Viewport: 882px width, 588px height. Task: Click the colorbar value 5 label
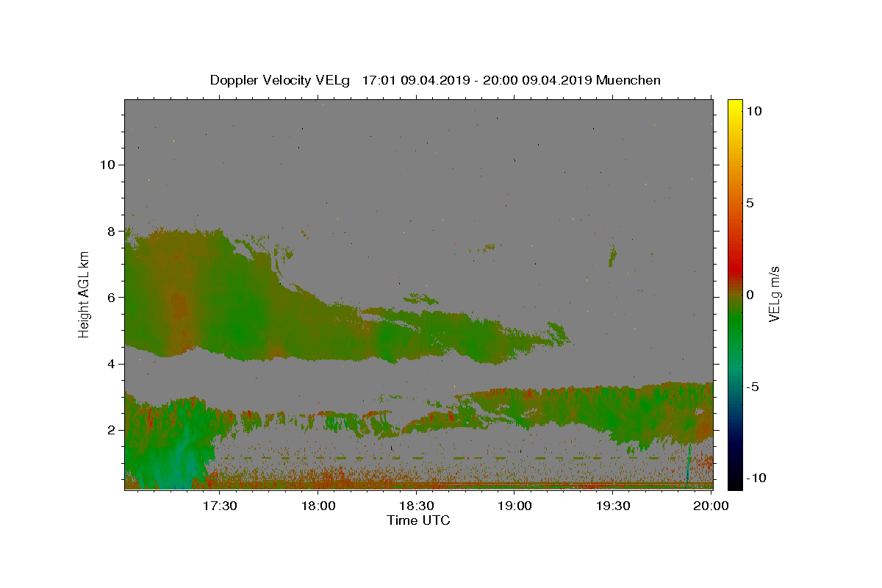coord(750,203)
